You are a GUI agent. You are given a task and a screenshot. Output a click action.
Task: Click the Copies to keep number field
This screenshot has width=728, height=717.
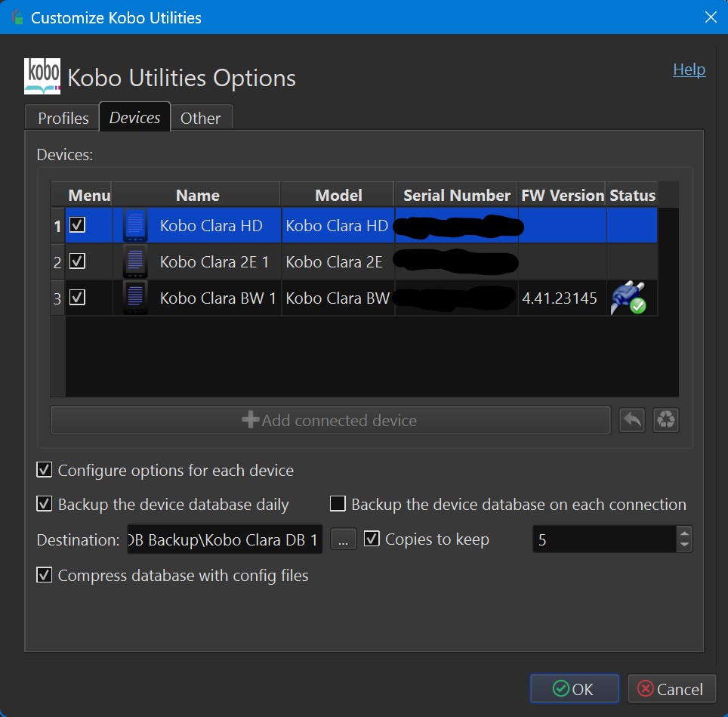click(604, 539)
